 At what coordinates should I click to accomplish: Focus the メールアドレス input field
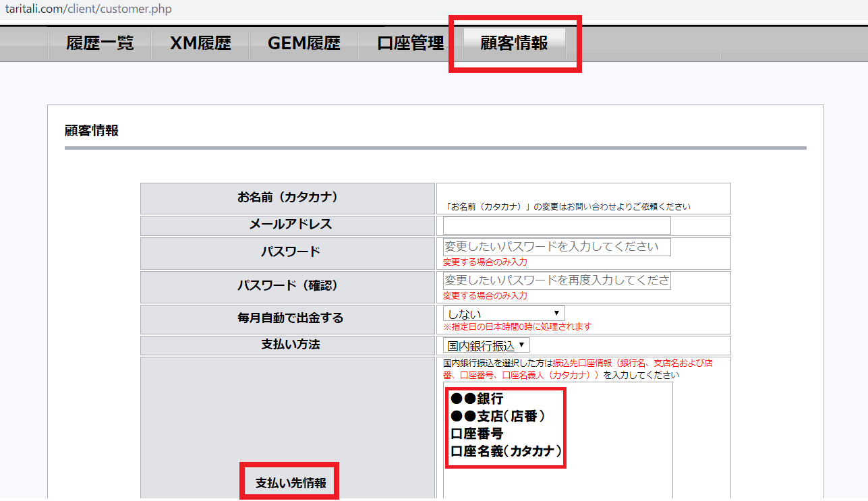coord(556,226)
